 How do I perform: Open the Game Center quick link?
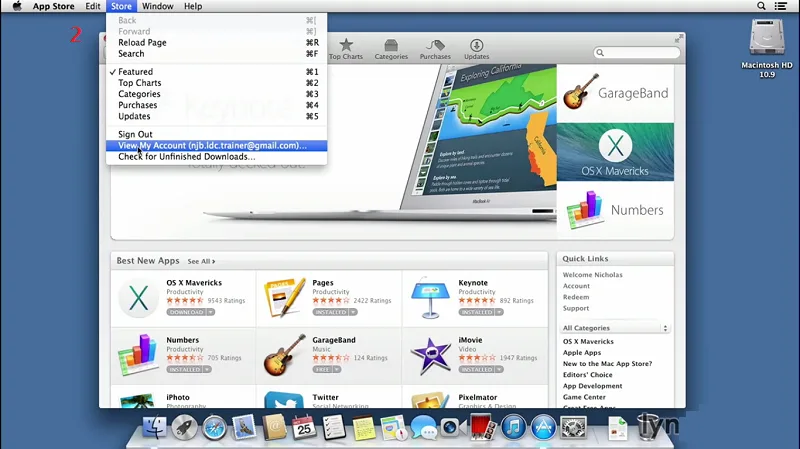coord(584,397)
